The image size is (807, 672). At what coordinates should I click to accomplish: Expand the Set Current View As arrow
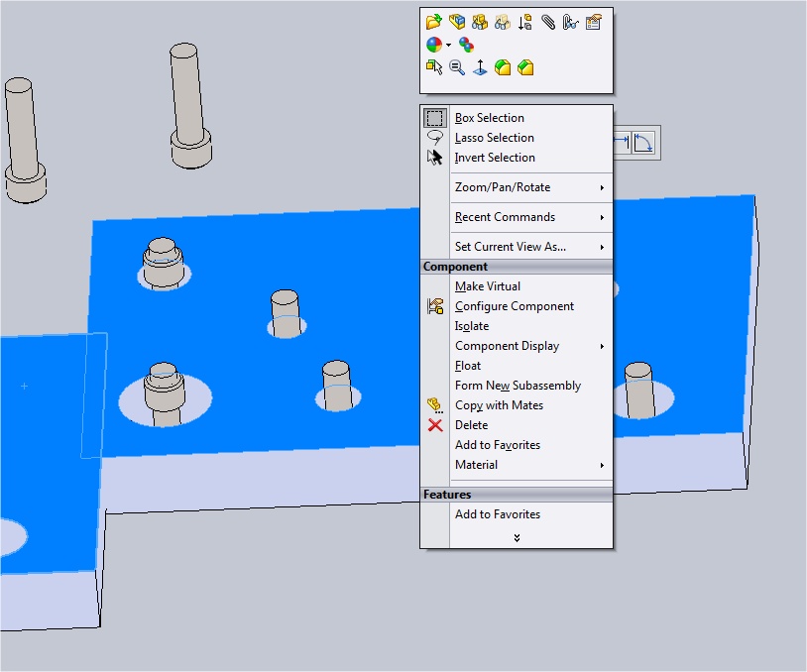[602, 247]
